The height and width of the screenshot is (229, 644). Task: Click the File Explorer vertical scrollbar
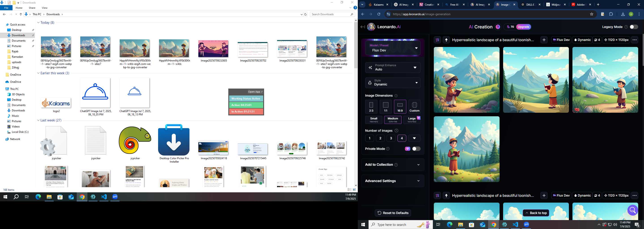[356, 45]
